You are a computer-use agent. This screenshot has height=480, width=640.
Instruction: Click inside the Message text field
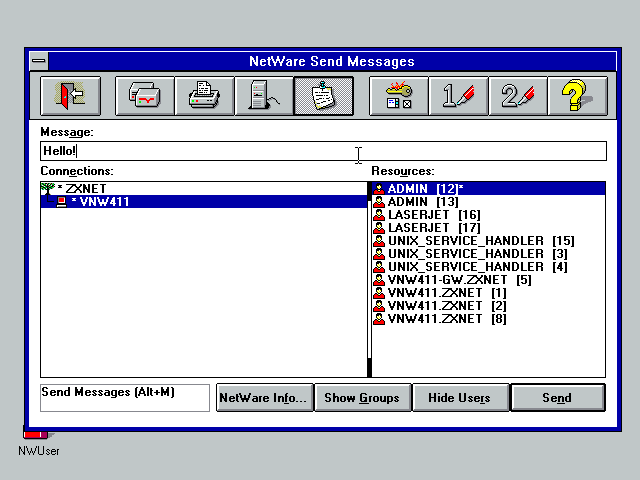[323, 151]
